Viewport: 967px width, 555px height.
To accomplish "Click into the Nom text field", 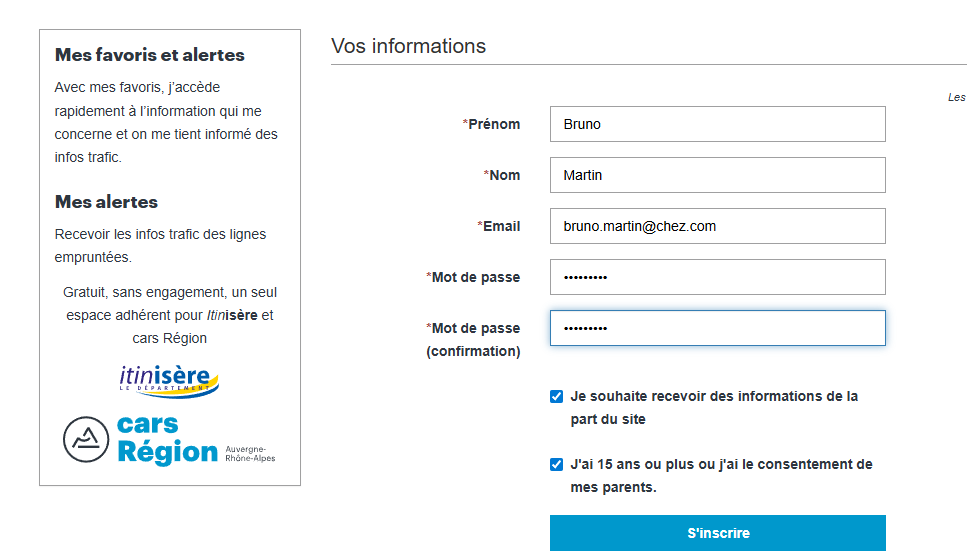I will click(x=717, y=175).
